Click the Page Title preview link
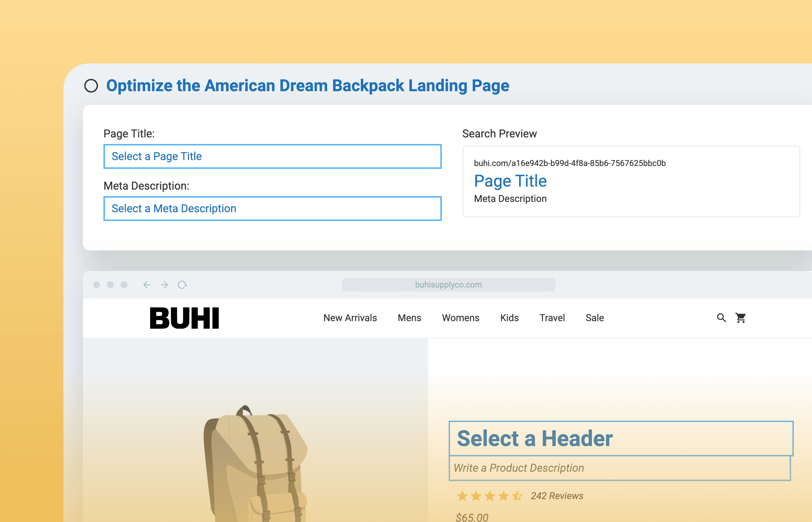The width and height of the screenshot is (812, 522). pyautogui.click(x=510, y=181)
